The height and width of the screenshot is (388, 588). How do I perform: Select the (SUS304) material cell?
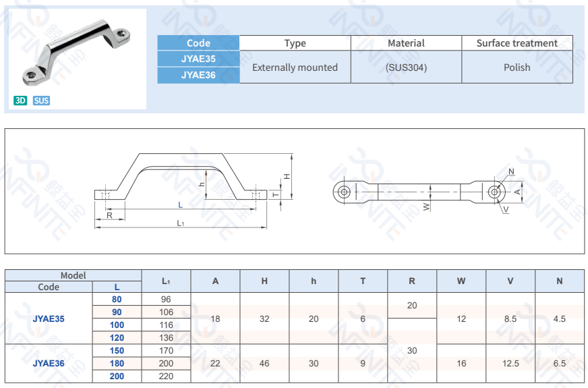(406, 67)
